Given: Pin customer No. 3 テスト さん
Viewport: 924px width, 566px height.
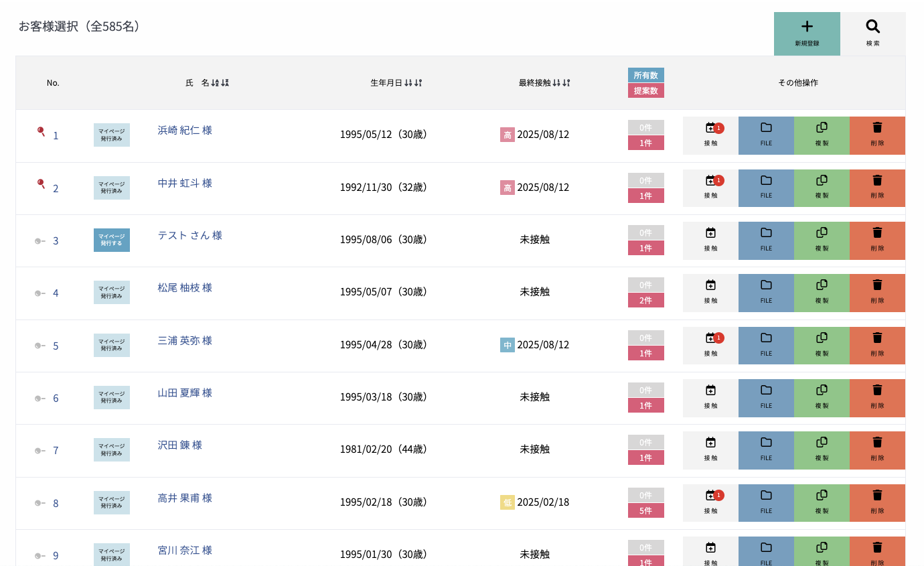Looking at the screenshot, I should pos(40,240).
